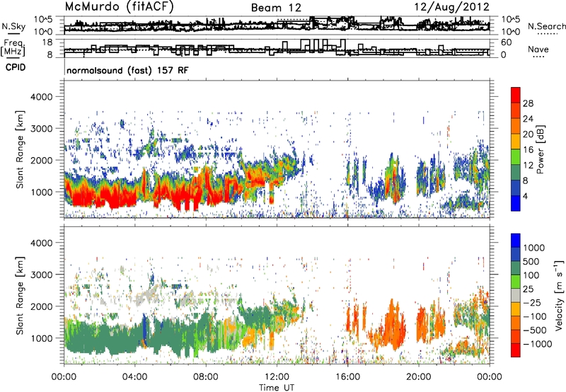Click the N.Sky axis label
Image resolution: width=566 pixels, height=392 pixels.
[x=13, y=26]
